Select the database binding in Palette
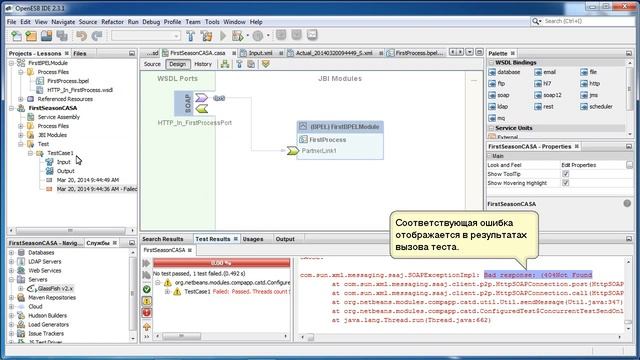Viewport: 640px width, 360px height. point(504,72)
